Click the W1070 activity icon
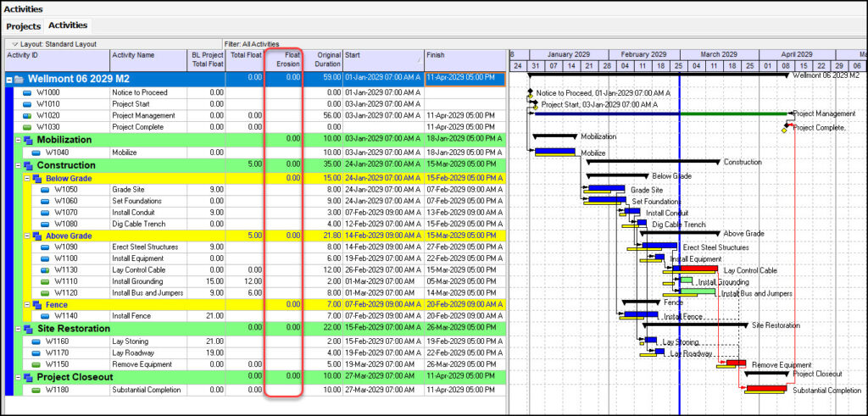The height and width of the screenshot is (416, 868). [45, 213]
